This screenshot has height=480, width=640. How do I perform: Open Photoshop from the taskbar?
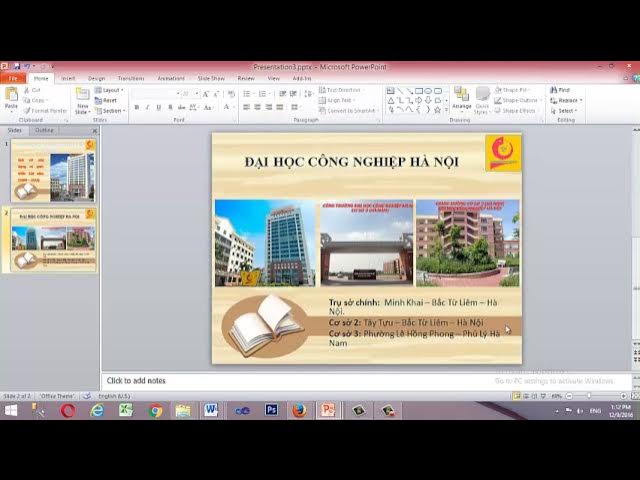pos(271,410)
